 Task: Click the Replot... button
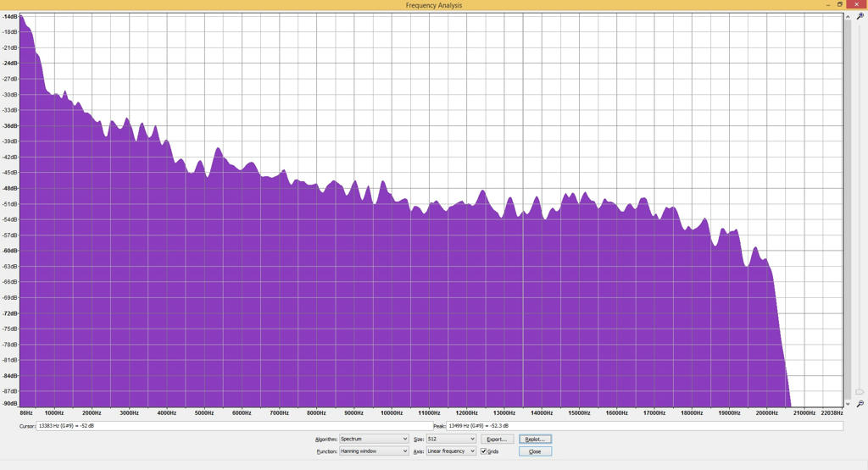click(x=535, y=440)
